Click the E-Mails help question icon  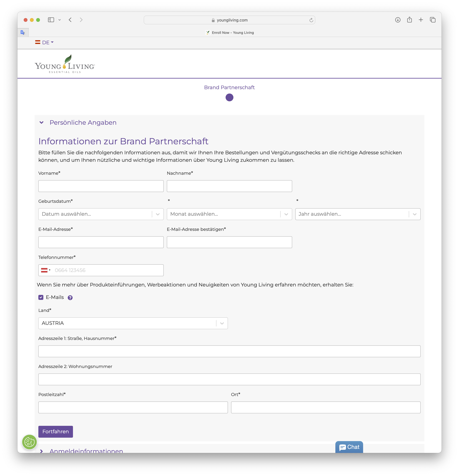pos(70,298)
